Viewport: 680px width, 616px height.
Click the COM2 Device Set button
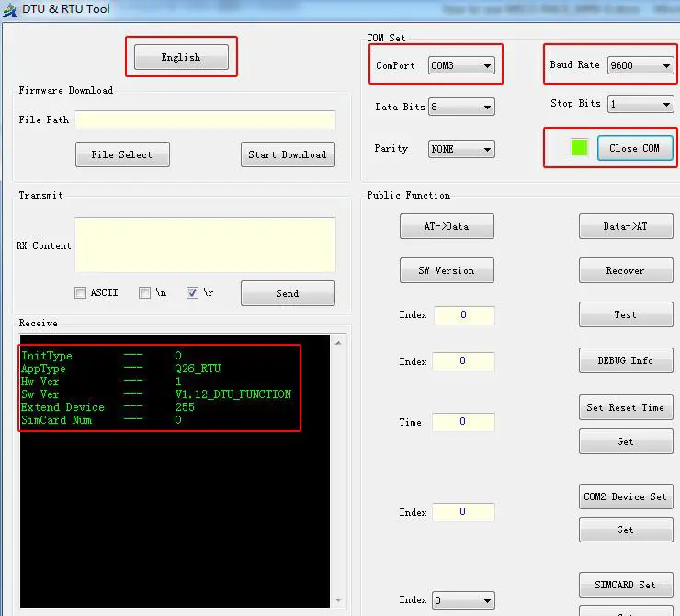tap(626, 496)
